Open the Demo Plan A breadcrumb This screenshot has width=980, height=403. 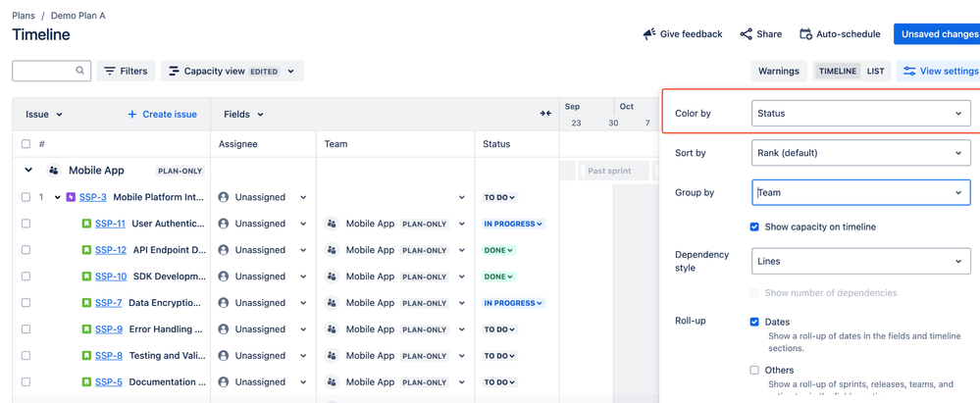[x=78, y=15]
